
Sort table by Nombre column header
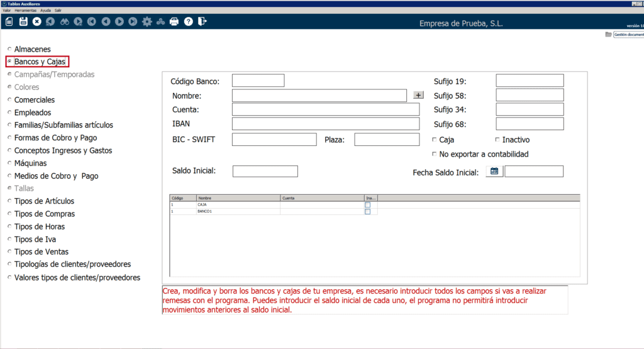(238, 197)
